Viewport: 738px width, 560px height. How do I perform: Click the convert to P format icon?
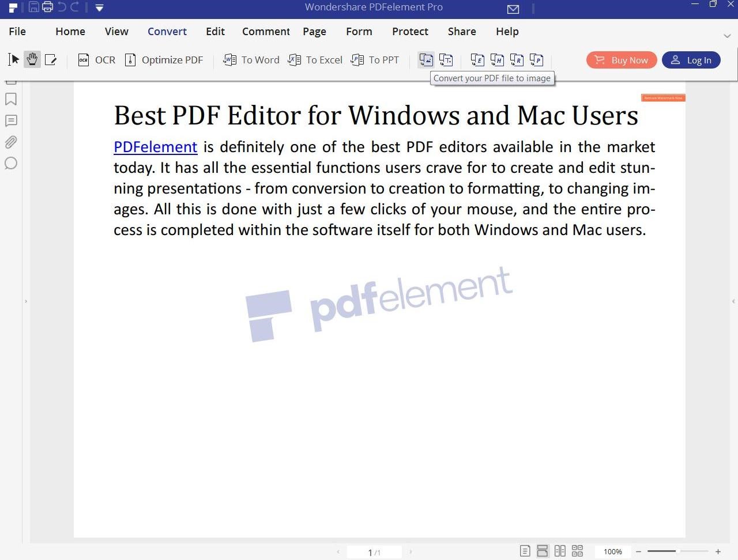(x=536, y=60)
